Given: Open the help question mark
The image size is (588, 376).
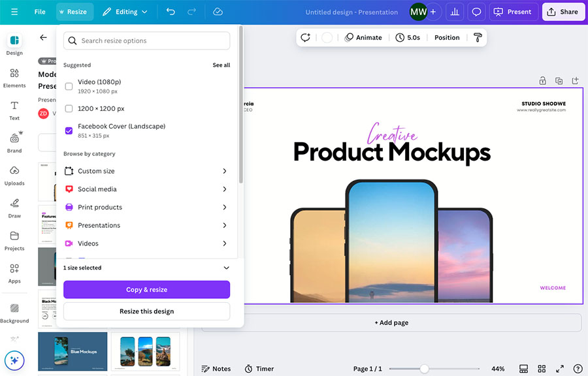Looking at the screenshot, I should [578, 369].
